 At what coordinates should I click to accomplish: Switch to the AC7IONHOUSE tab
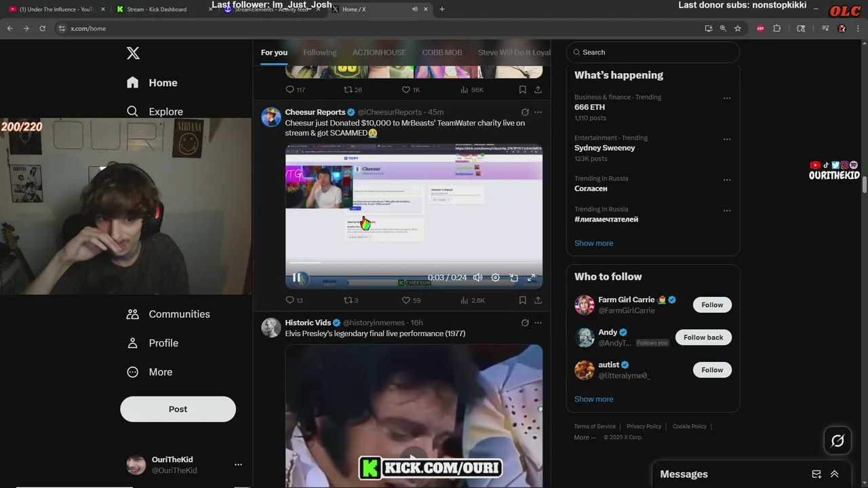(379, 53)
